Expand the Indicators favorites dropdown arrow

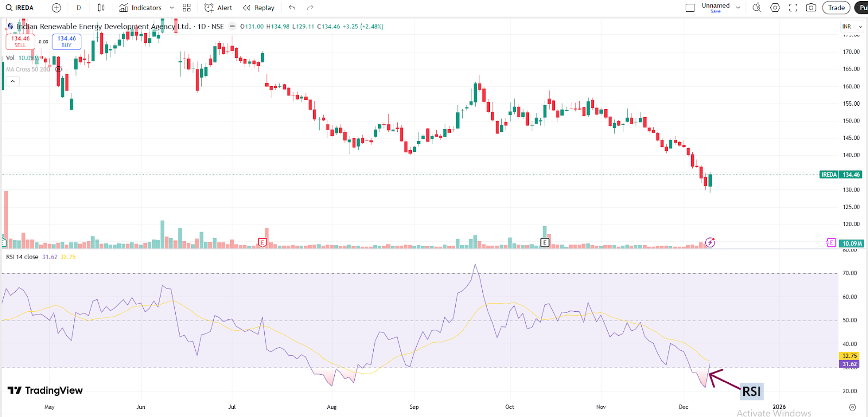[x=172, y=8]
